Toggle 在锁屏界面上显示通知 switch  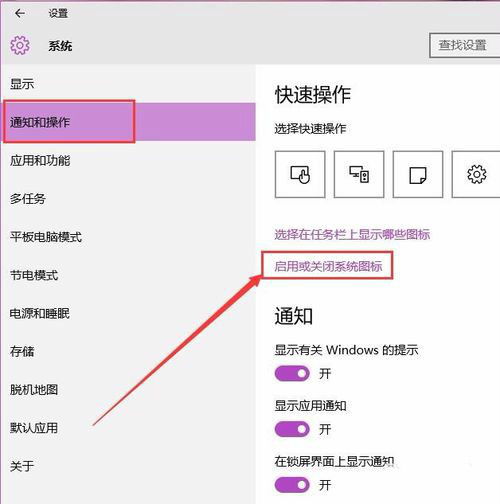tap(292, 485)
